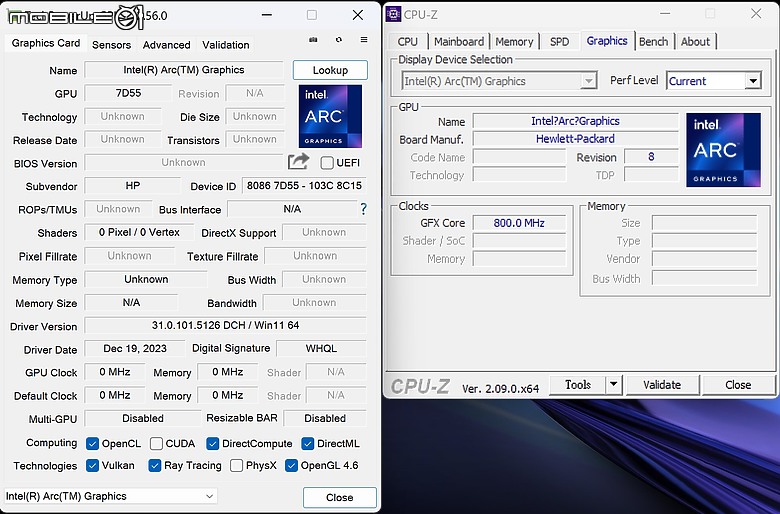
Task: Open the Memory tab in CPU-Z
Action: [x=514, y=42]
